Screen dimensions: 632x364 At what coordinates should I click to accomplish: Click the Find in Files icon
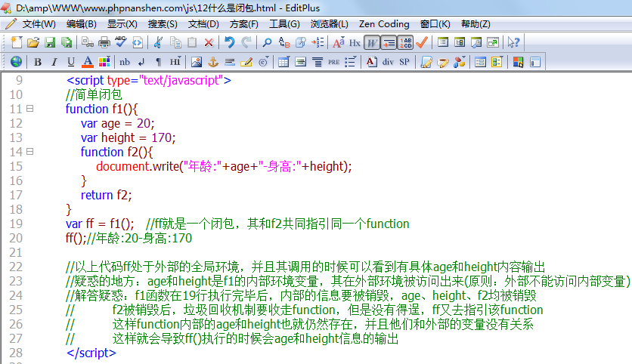(x=301, y=42)
